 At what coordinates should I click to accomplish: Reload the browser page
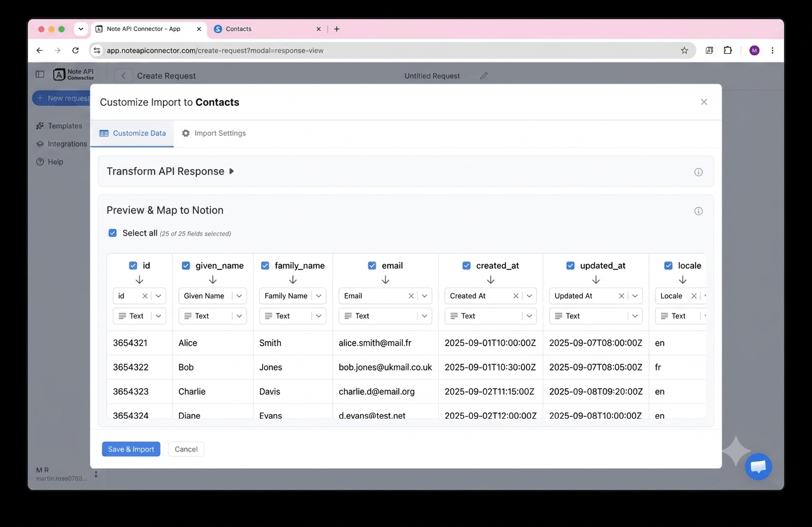point(75,51)
